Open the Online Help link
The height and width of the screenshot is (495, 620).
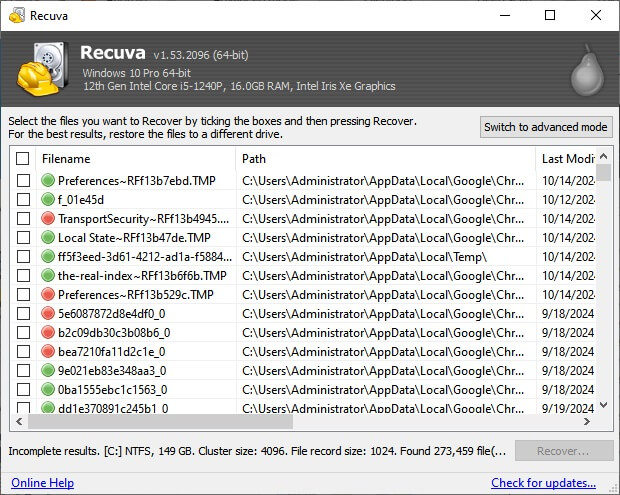coord(42,483)
